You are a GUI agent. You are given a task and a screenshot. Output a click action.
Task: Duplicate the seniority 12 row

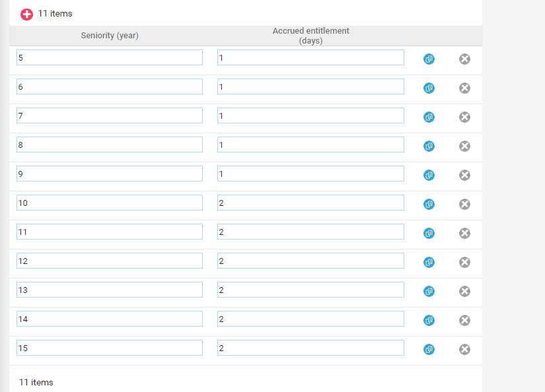tap(429, 262)
